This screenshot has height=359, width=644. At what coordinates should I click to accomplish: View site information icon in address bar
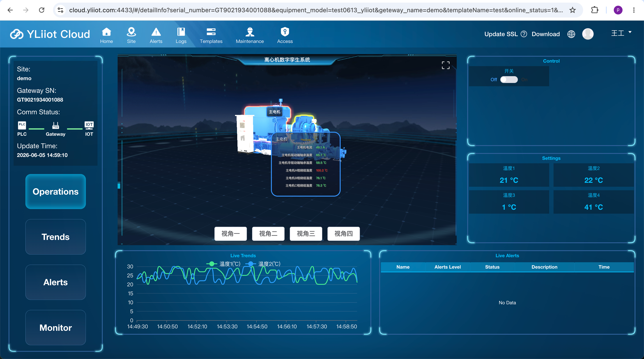(60, 10)
